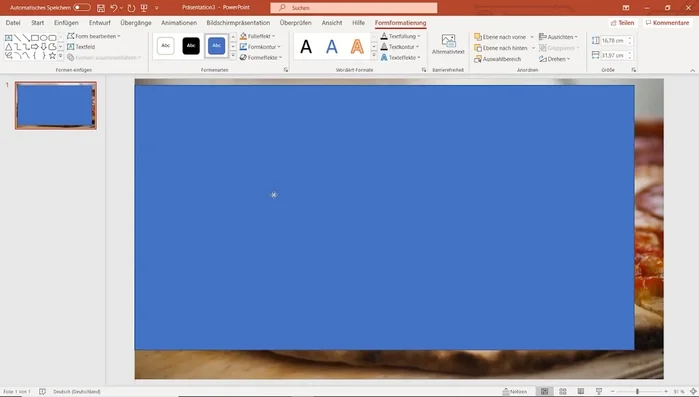
Task: Increase the shape height stepper
Action: coord(630,38)
